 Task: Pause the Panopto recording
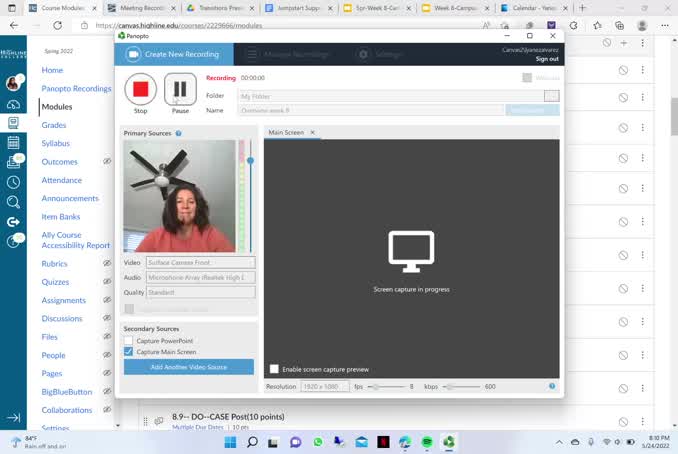click(180, 89)
